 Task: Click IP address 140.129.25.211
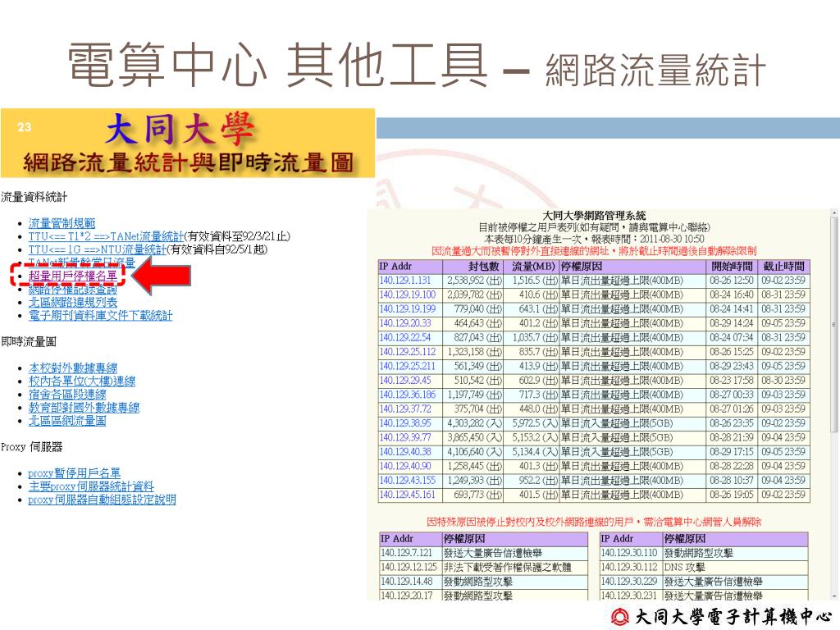pyautogui.click(x=407, y=366)
